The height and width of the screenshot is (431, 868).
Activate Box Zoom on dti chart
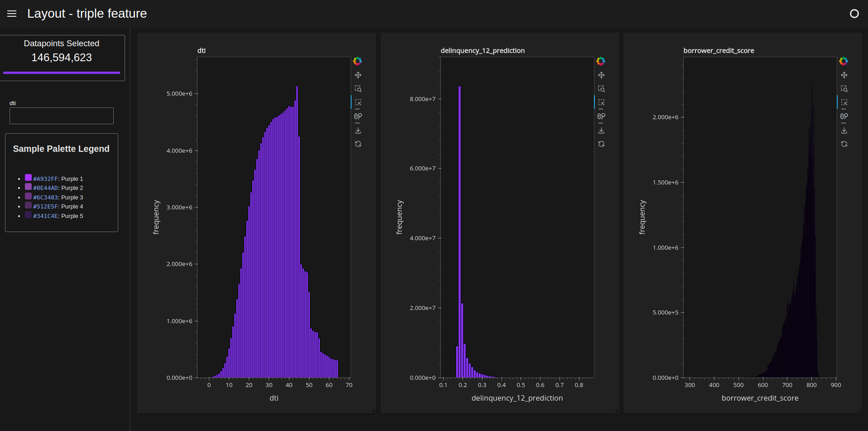coord(358,89)
